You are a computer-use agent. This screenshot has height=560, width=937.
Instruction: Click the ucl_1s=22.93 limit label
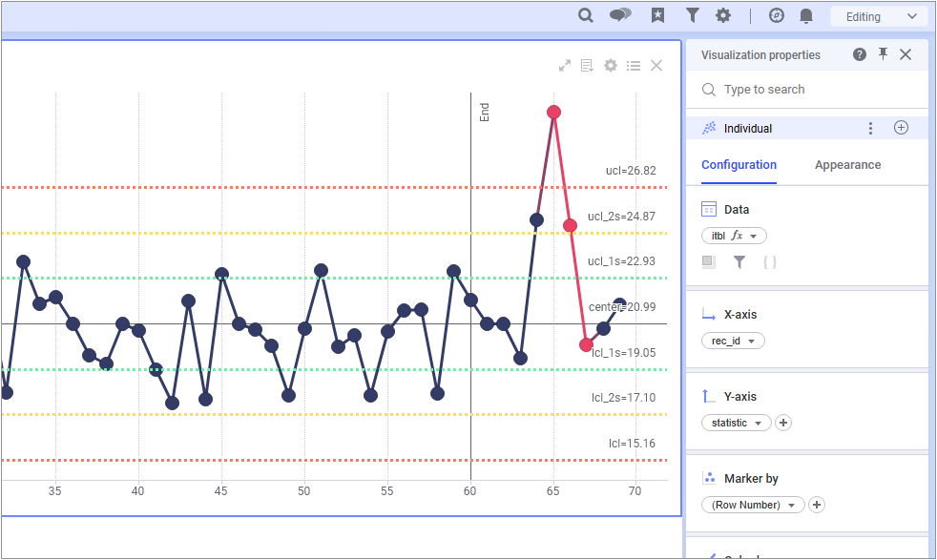pos(621,261)
